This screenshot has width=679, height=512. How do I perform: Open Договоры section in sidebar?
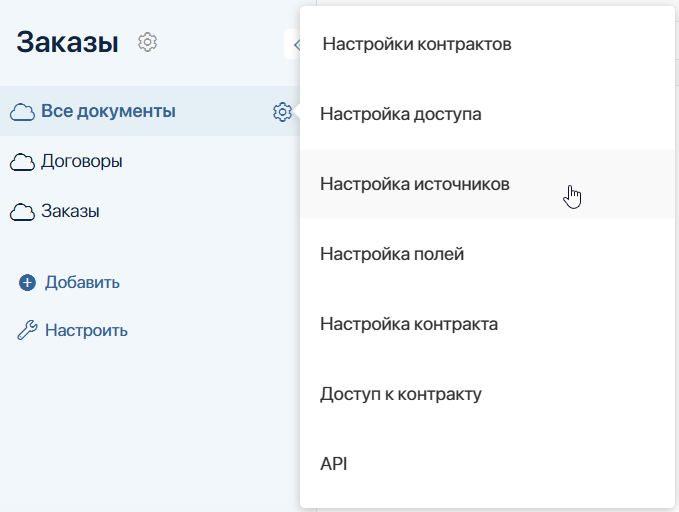click(82, 162)
